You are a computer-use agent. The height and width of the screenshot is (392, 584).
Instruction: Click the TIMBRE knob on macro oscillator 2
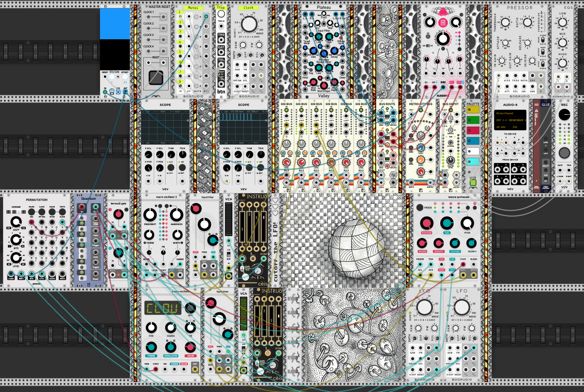tap(149, 235)
